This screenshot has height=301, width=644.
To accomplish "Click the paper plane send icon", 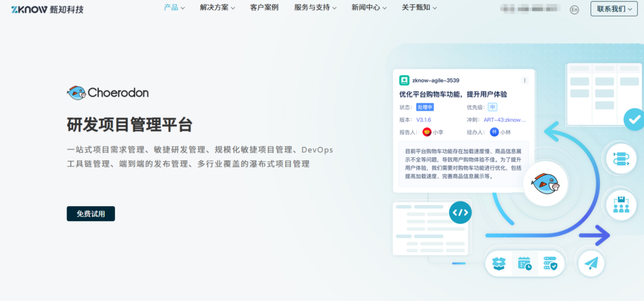I will 591,264.
